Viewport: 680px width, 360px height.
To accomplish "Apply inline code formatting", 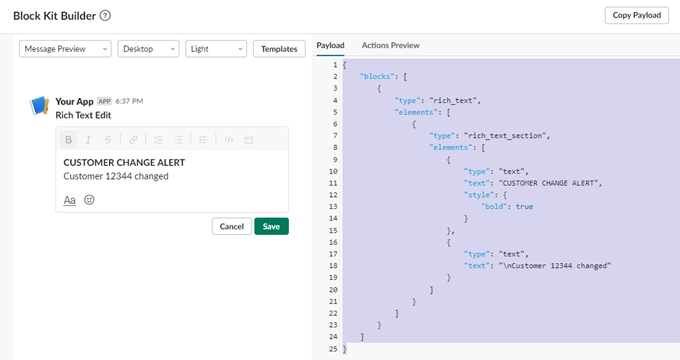I will [x=229, y=140].
